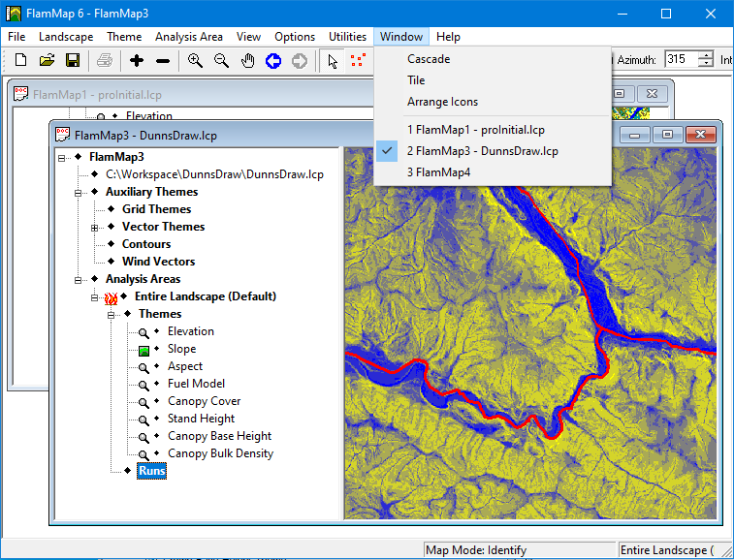734x560 pixels.
Task: Decrease Azimuth with the down spinner arrow
Action: 706,64
